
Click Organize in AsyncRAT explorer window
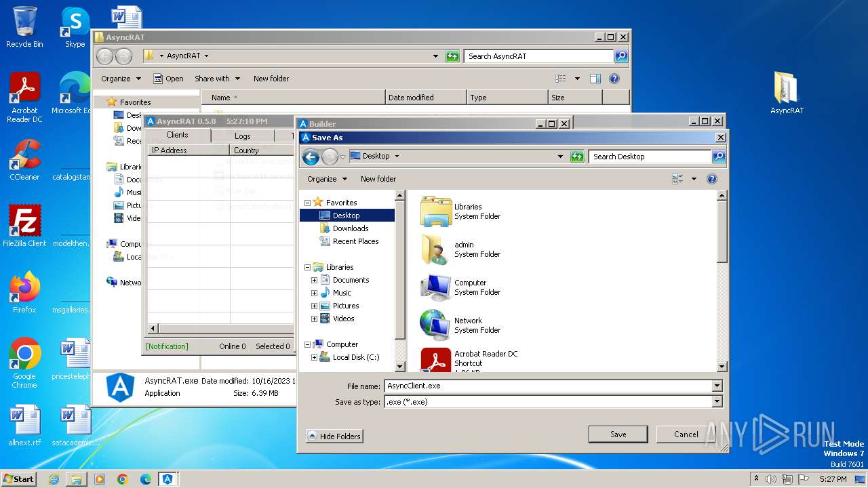click(x=121, y=79)
